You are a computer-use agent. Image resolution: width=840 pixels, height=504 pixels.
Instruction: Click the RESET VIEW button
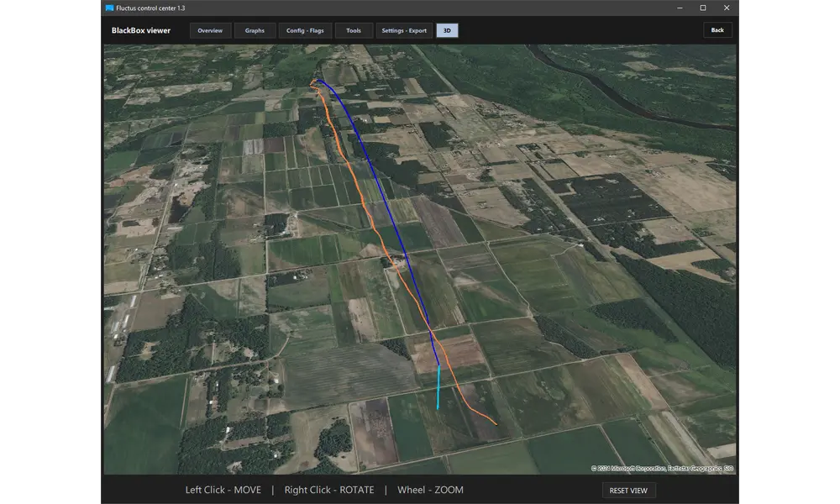coord(628,491)
